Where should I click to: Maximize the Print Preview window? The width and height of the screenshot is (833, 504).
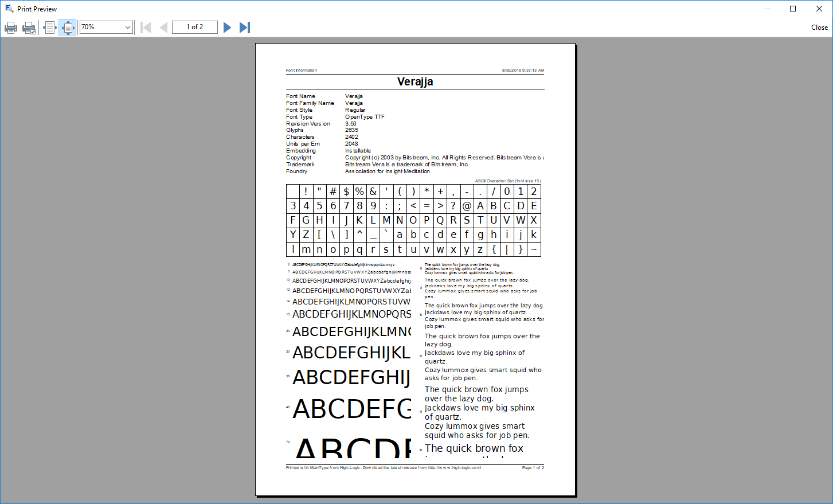[x=793, y=9]
